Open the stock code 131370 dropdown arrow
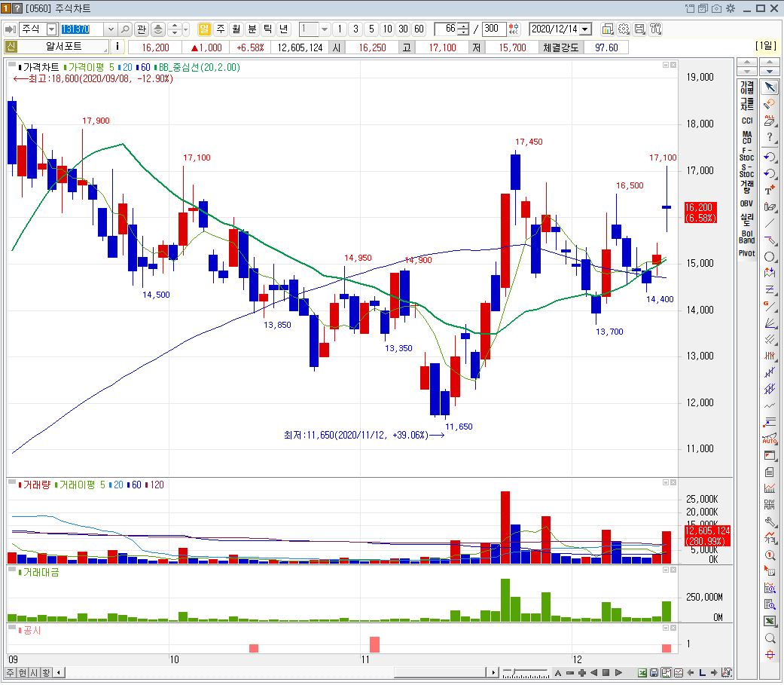Image resolution: width=784 pixels, height=685 pixels. (x=111, y=29)
